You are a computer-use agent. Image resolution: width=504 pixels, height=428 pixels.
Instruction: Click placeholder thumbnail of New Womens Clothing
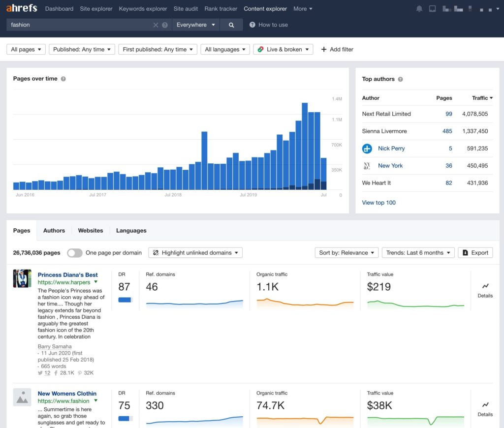pos(22,397)
